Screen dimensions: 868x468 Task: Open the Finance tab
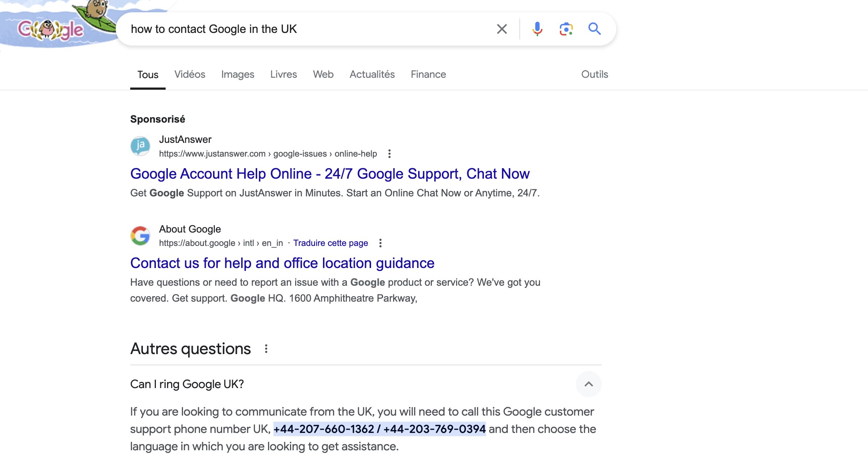tap(428, 75)
